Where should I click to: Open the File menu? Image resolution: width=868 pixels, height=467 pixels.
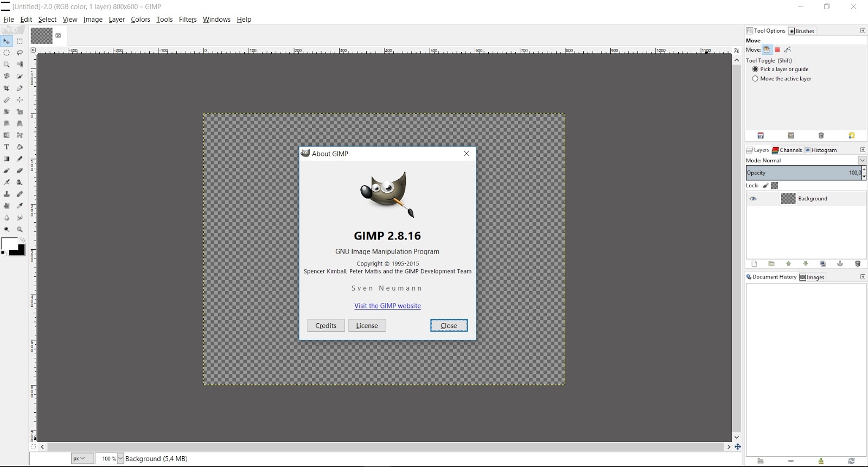(9, 20)
